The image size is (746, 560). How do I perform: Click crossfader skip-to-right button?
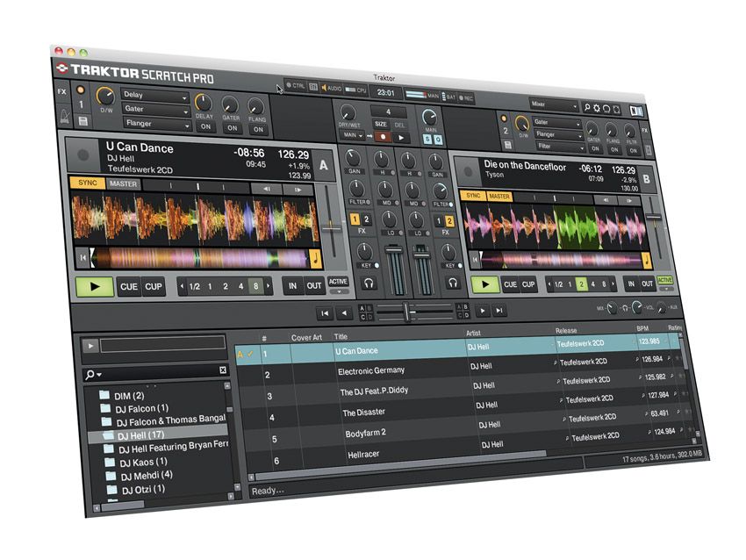(x=499, y=311)
